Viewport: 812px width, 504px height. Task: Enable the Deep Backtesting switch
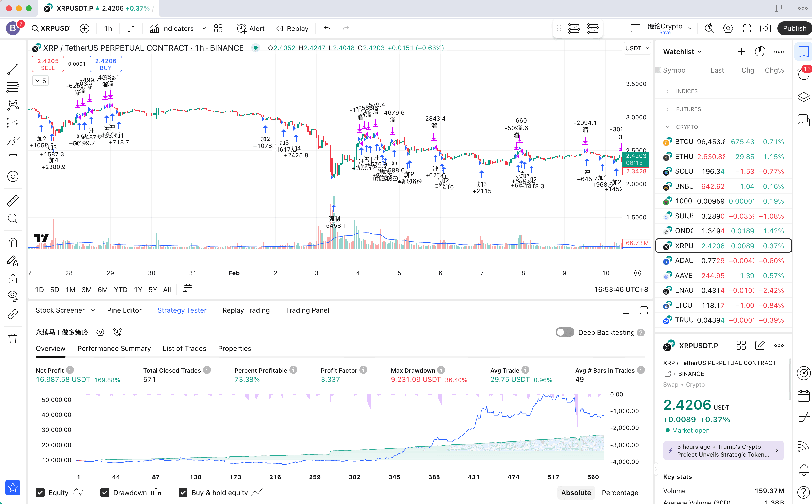tap(564, 332)
